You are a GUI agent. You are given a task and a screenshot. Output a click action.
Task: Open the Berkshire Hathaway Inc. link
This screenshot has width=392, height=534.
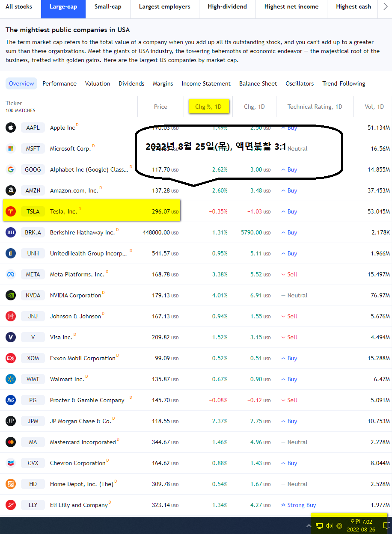pos(82,232)
